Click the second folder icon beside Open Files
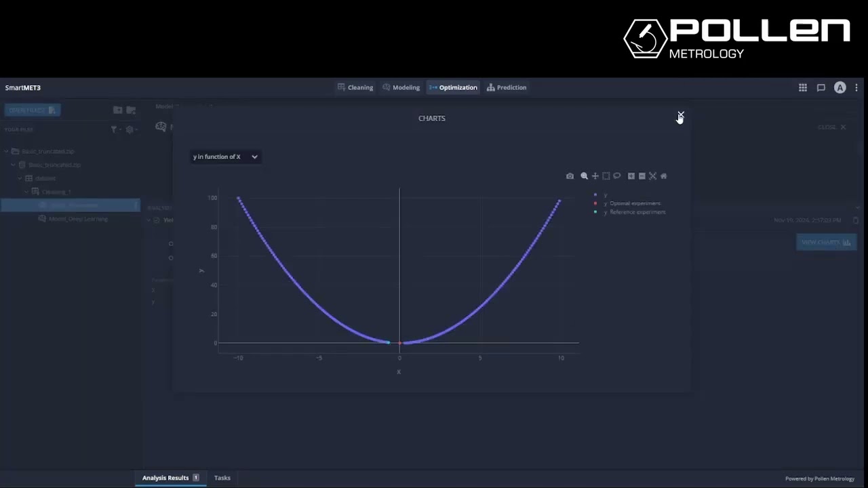868x488 pixels. (131, 110)
